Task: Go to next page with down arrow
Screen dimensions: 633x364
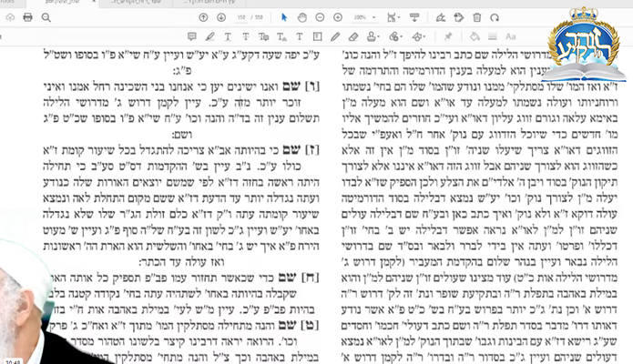Action: point(222,17)
